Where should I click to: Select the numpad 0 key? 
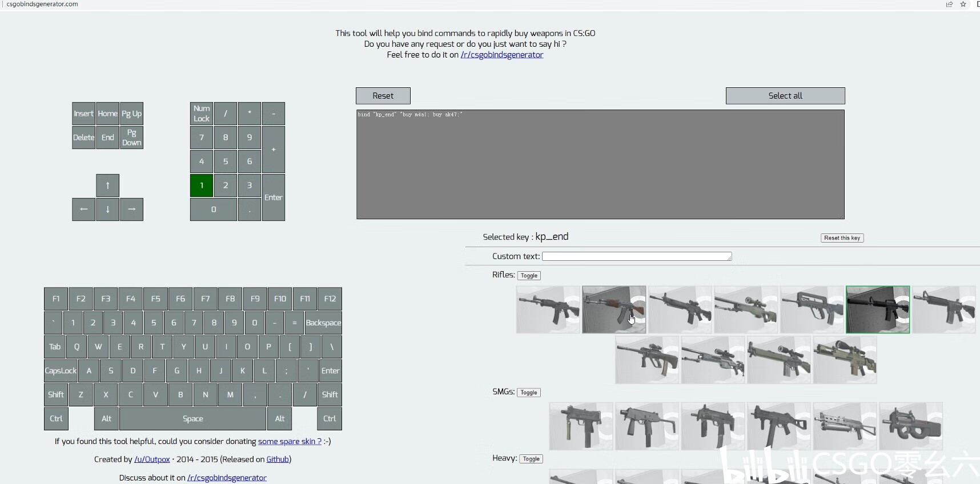point(214,209)
